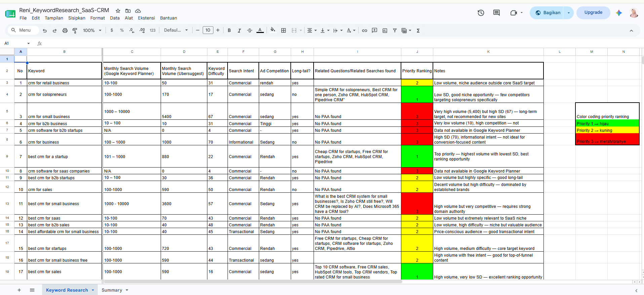Activate paint format tool
This screenshot has width=644, height=295.
[75, 31]
